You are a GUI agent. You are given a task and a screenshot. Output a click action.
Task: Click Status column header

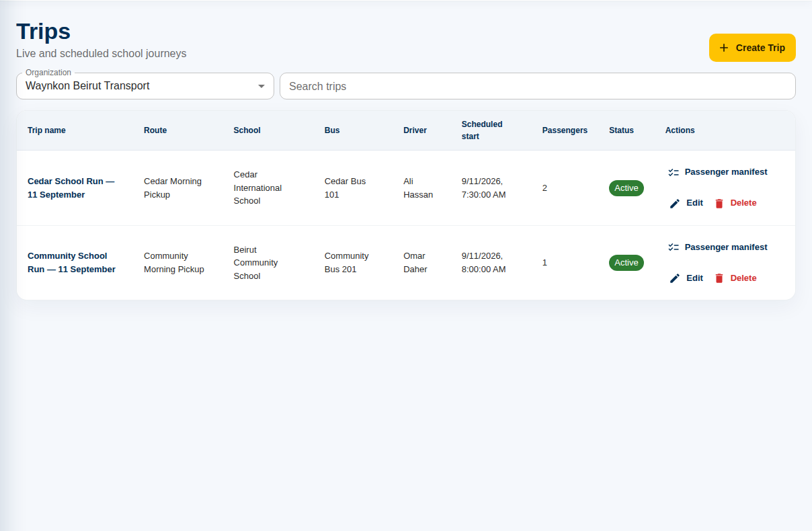[x=621, y=130]
